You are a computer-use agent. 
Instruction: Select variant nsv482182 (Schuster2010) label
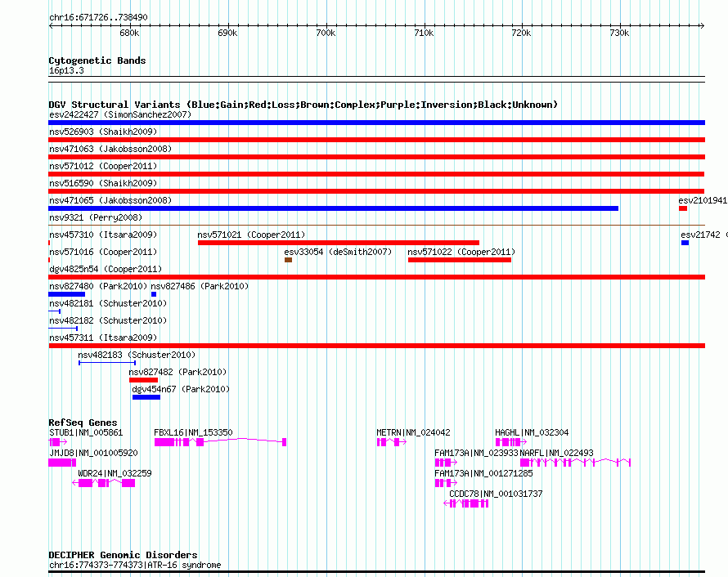point(108,320)
